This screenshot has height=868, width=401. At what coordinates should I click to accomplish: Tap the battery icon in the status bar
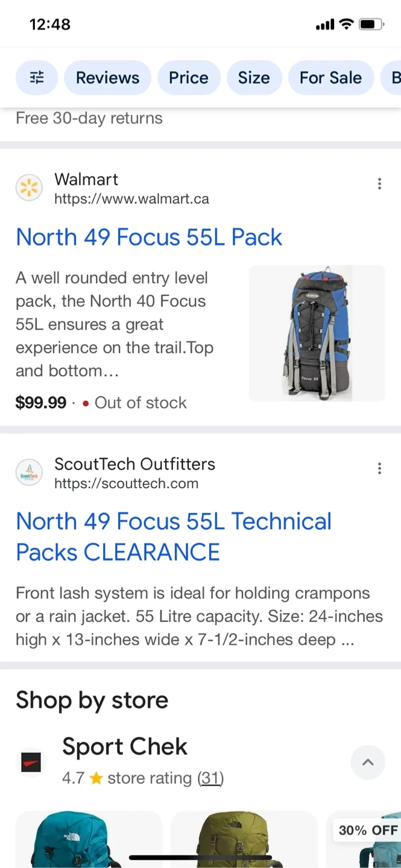pyautogui.click(x=371, y=25)
